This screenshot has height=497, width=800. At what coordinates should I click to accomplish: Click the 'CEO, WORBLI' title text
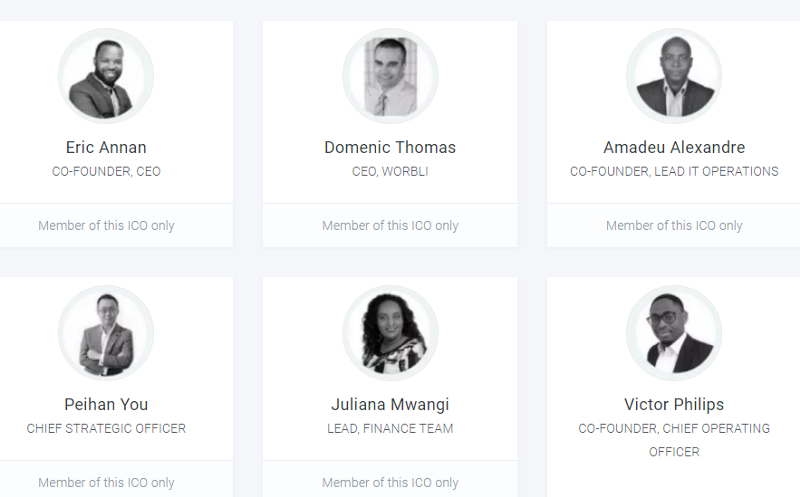(x=390, y=171)
